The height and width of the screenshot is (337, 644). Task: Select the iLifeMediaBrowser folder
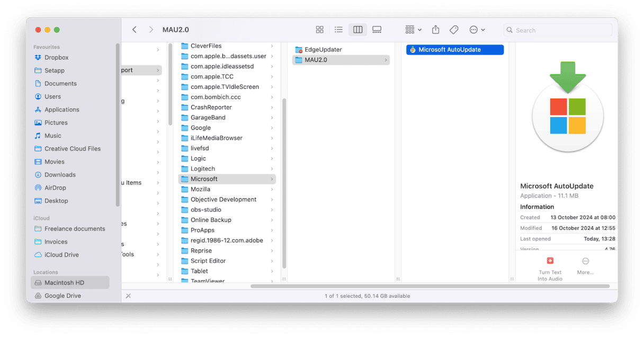227,138
